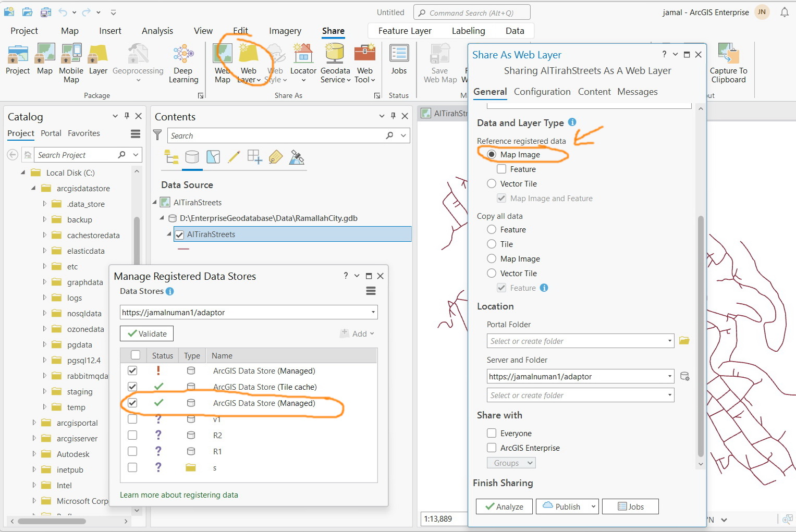Click the Contents pane Search field

click(289, 135)
